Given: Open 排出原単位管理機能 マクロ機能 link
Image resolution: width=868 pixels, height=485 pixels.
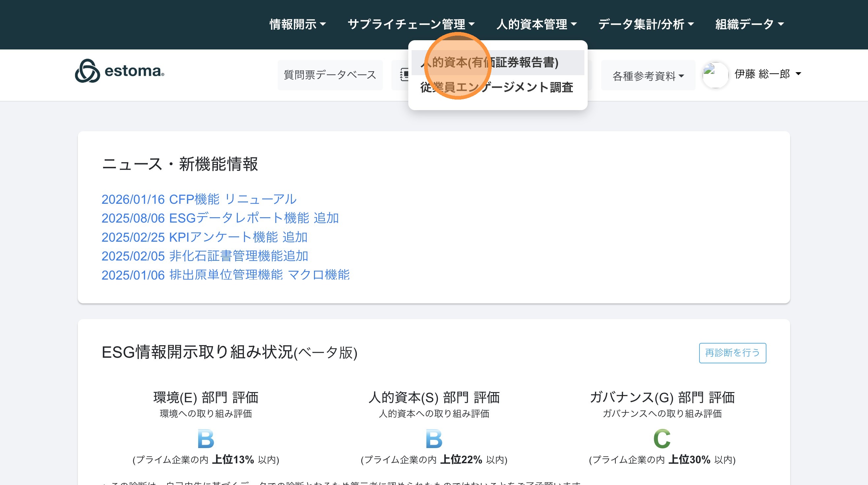Looking at the screenshot, I should click(x=226, y=275).
